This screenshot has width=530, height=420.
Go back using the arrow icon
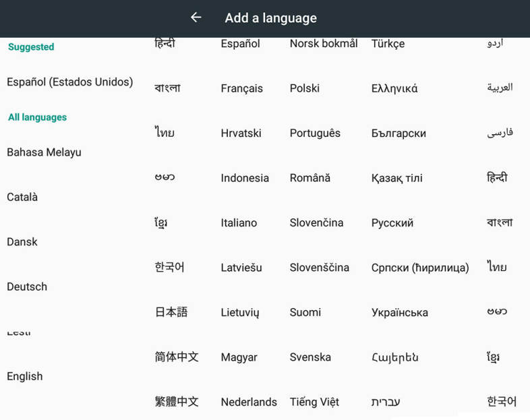click(x=196, y=18)
